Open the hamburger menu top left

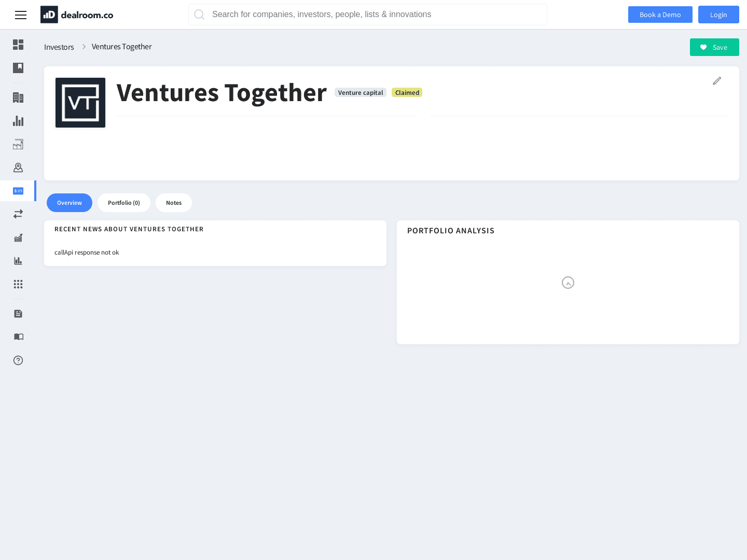[21, 15]
